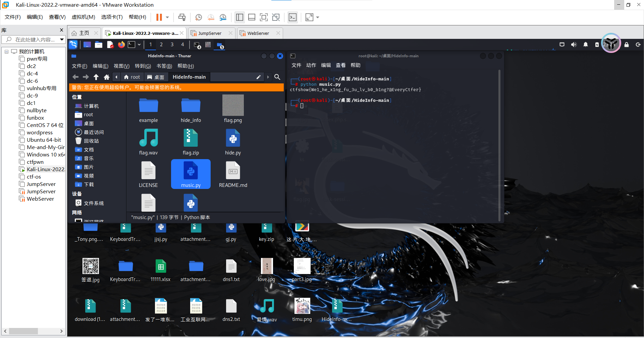Open the suspend button dropdown arrow

point(167,17)
